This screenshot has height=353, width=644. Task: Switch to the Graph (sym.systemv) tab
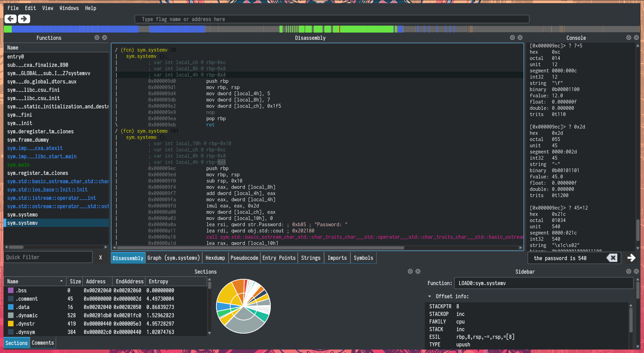174,258
